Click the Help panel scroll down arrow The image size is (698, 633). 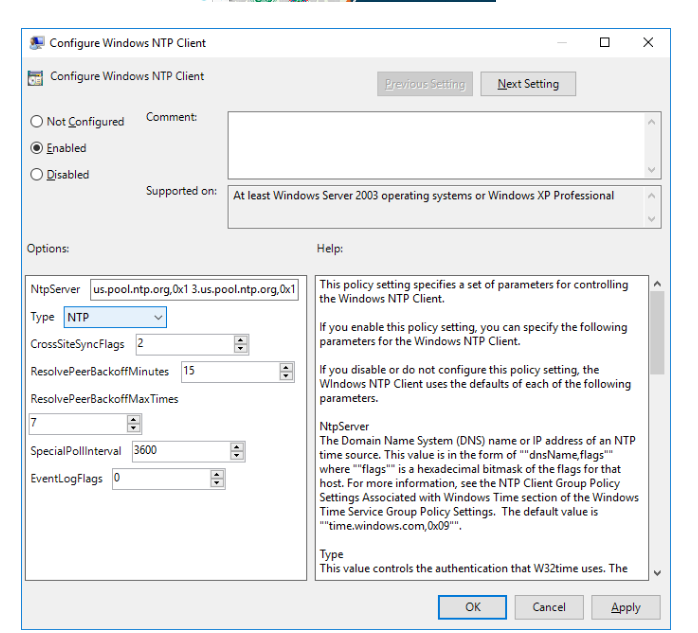pyautogui.click(x=657, y=573)
